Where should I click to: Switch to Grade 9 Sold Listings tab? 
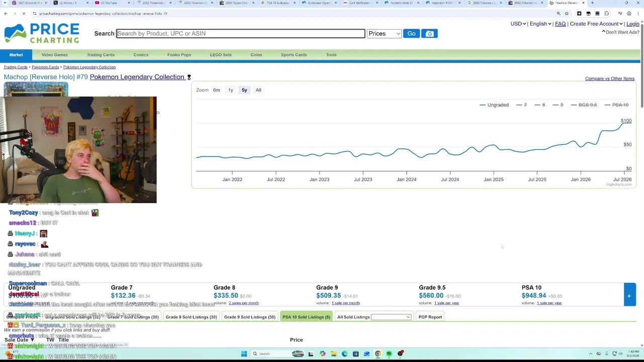(x=250, y=317)
